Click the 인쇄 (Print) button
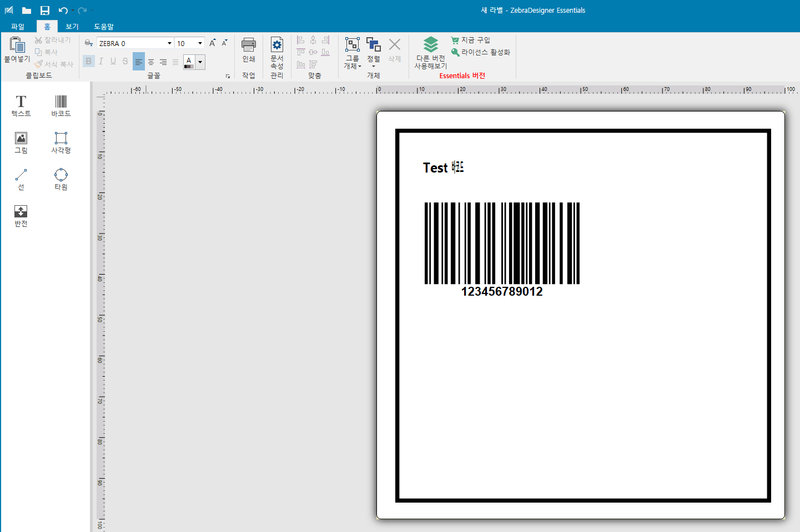This screenshot has width=800, height=532. coord(249,50)
